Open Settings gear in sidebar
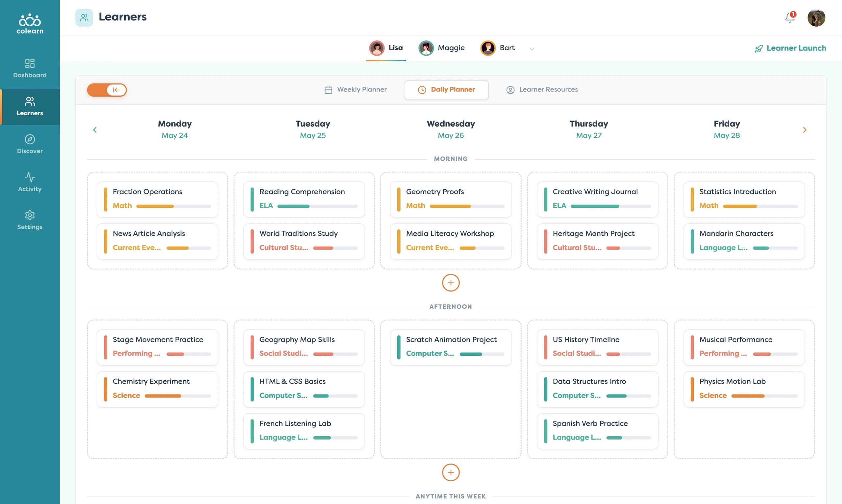The image size is (842, 504). 30,215
